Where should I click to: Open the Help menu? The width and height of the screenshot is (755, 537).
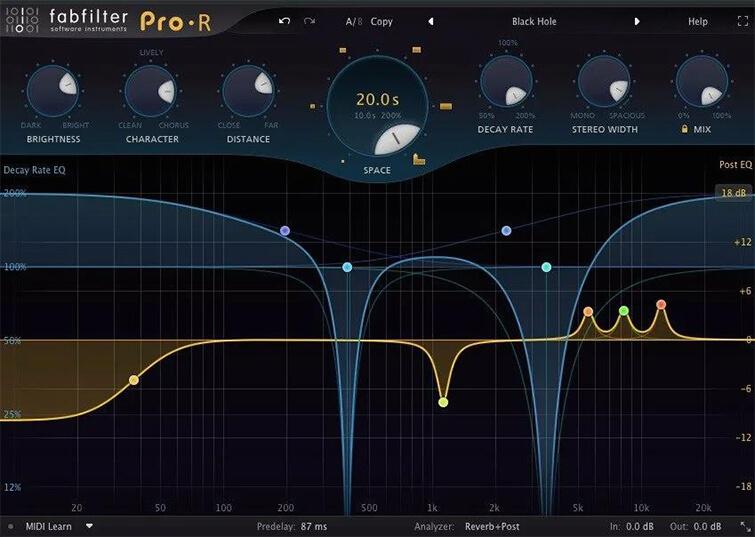tap(698, 22)
